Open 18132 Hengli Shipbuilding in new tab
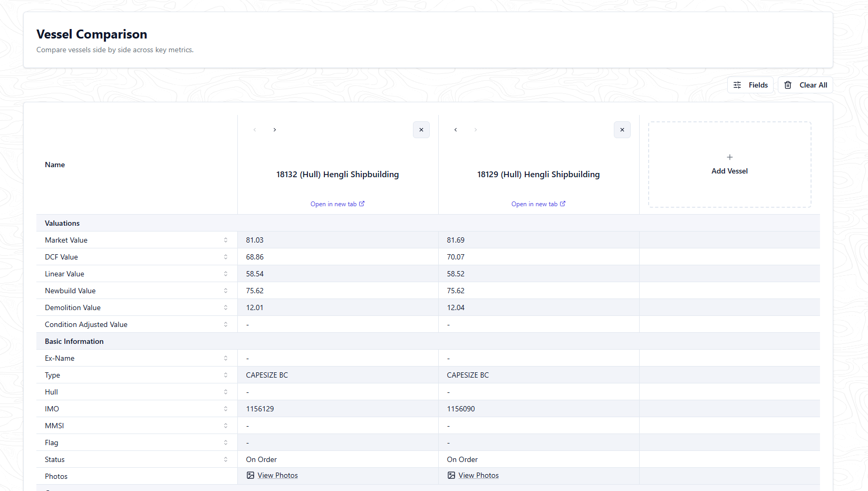The height and width of the screenshot is (491, 868). (x=337, y=204)
